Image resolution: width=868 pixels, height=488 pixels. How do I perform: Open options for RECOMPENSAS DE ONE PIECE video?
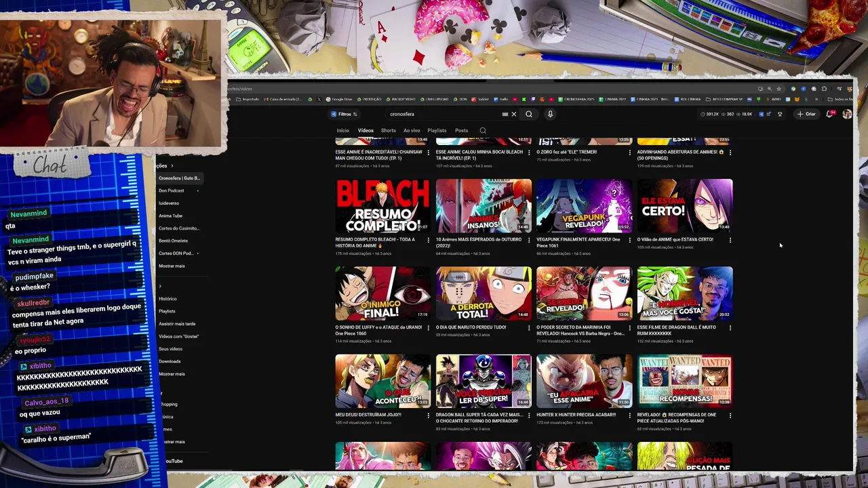(x=730, y=415)
